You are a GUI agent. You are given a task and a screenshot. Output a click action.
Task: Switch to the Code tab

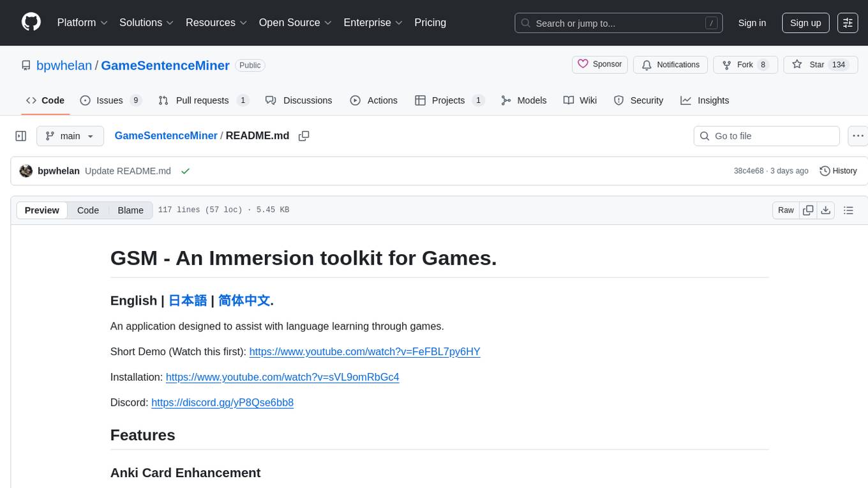click(45, 100)
